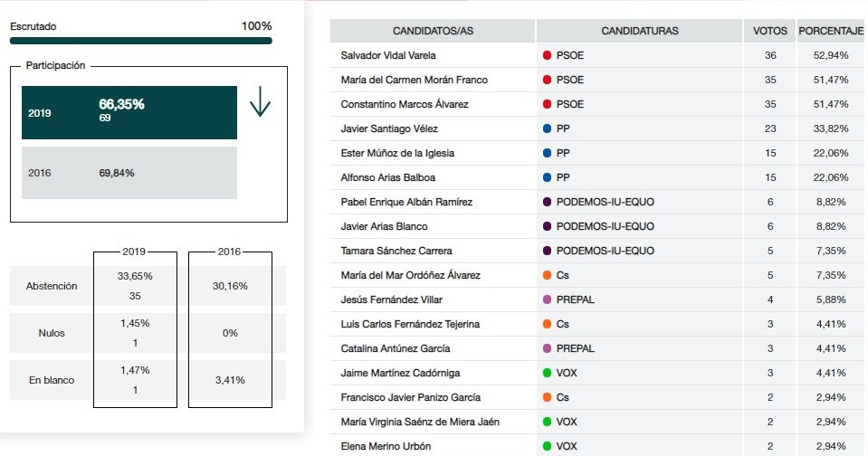Image resolution: width=868 pixels, height=456 pixels.
Task: Click the green VOX dot for Elena Merino Urbón
Action: (x=547, y=446)
